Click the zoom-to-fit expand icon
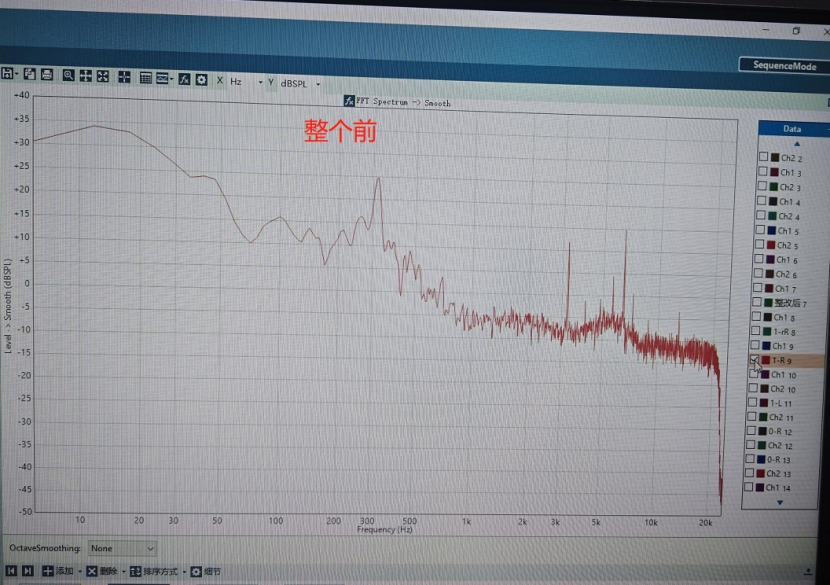This screenshot has width=830, height=585. coord(103,76)
